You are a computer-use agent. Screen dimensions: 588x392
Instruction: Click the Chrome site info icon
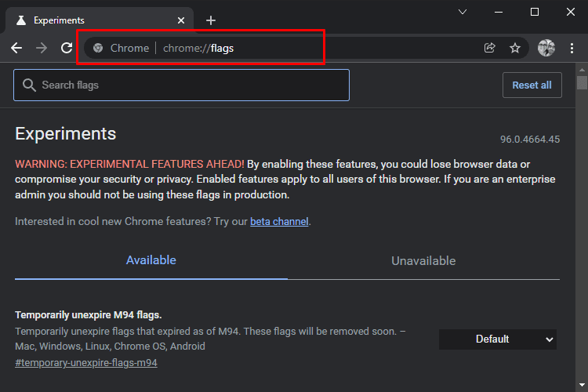click(98, 48)
